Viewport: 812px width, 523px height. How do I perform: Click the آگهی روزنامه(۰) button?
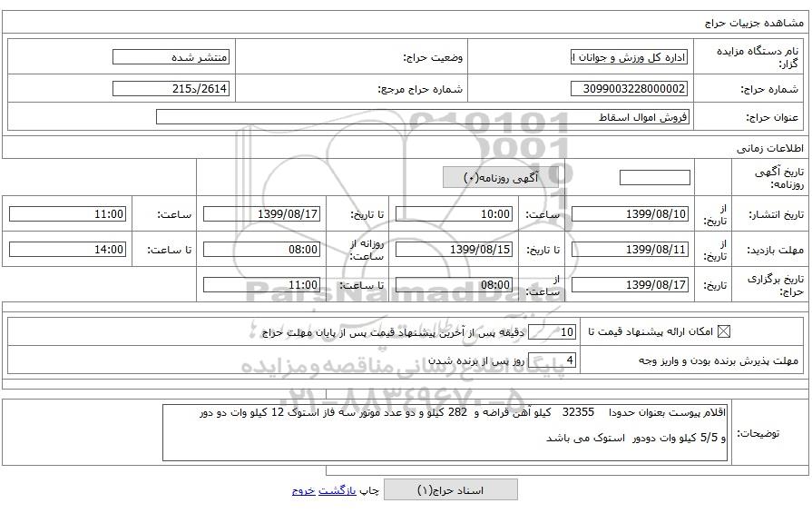tap(501, 178)
